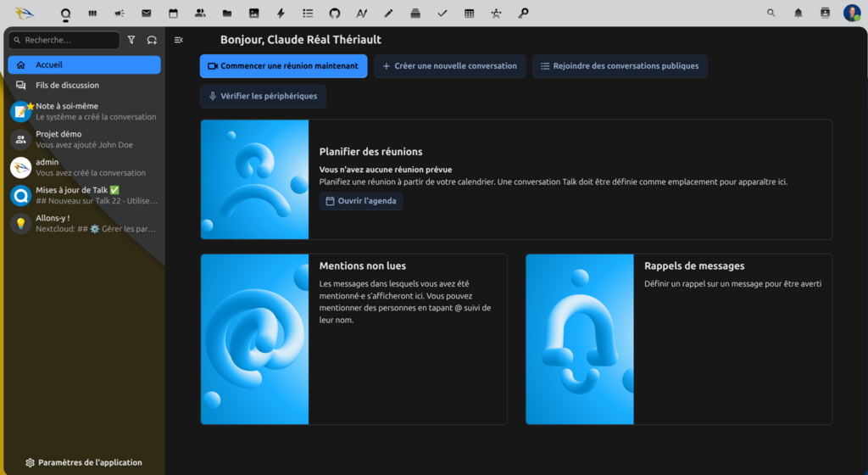The height and width of the screenshot is (475, 868).
Task: Open the Files folder icon
Action: tap(226, 14)
